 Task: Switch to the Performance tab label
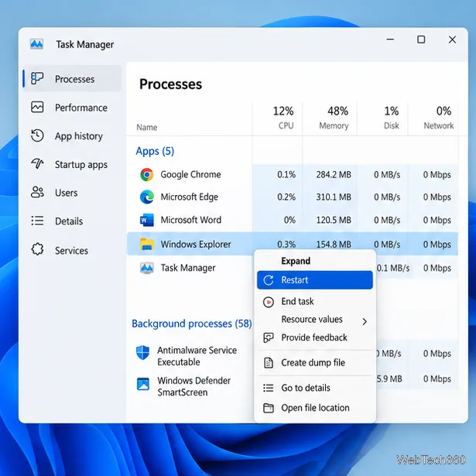click(x=81, y=108)
